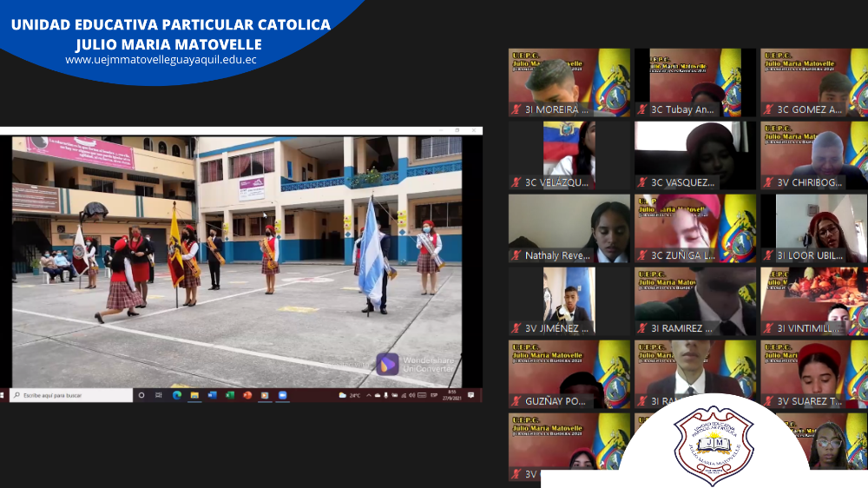The height and width of the screenshot is (488, 868).
Task: Select the 3I LOOR UBIL... participant video
Action: (814, 228)
